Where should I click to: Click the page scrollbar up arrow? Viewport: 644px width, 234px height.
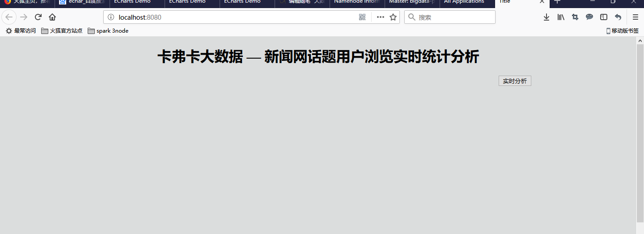tap(640, 41)
